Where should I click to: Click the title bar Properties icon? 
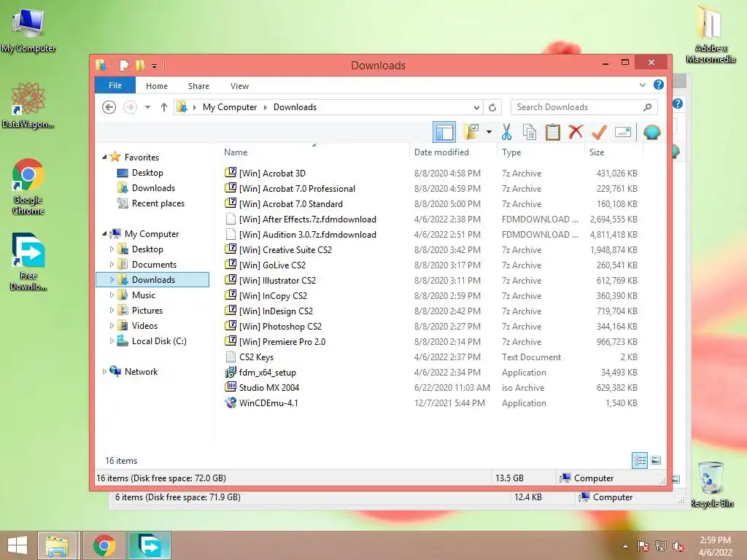click(124, 65)
